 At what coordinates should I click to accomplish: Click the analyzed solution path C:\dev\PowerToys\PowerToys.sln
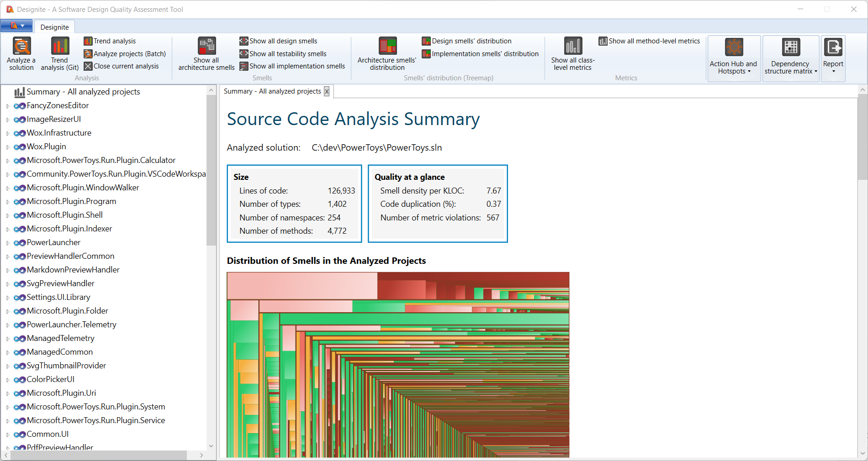377,147
